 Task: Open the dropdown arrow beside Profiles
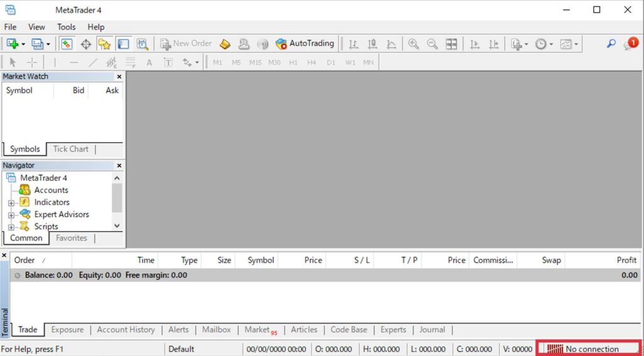48,44
